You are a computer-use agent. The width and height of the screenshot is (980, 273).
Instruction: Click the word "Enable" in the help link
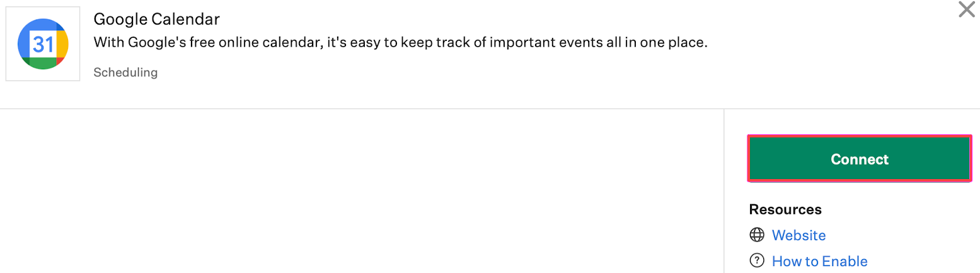(x=845, y=261)
